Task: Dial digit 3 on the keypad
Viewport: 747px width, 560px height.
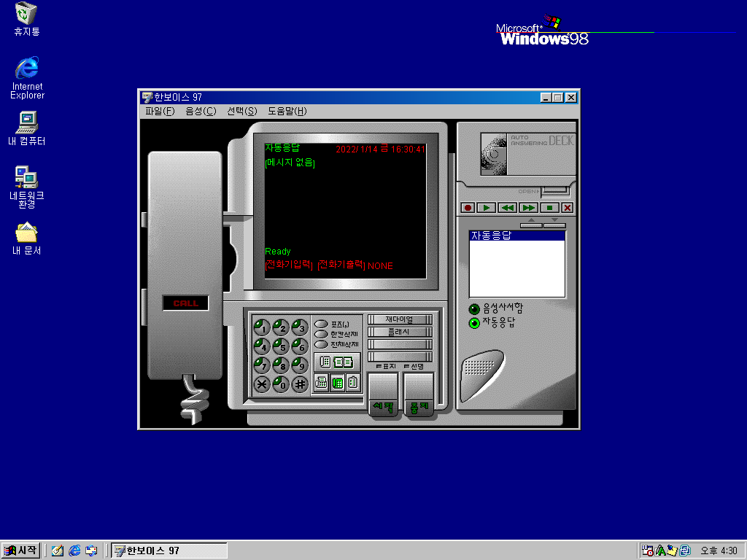Action: (x=300, y=327)
